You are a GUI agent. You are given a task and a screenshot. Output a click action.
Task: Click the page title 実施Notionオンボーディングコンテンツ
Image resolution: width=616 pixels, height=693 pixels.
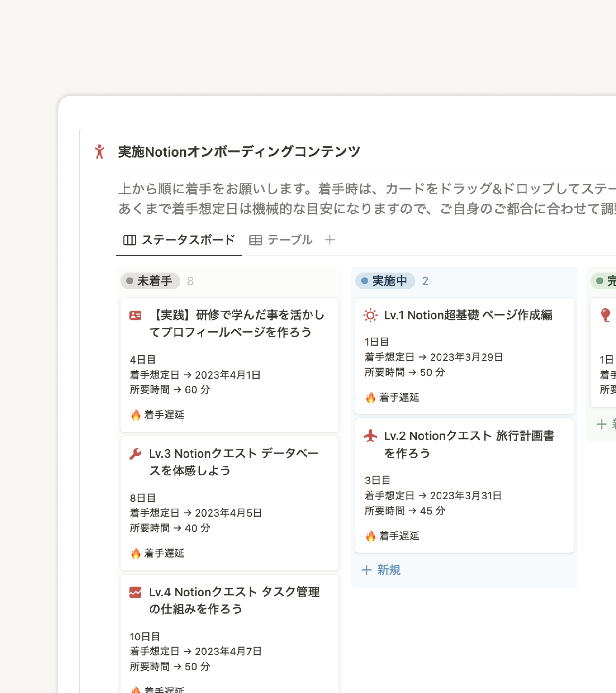click(239, 151)
